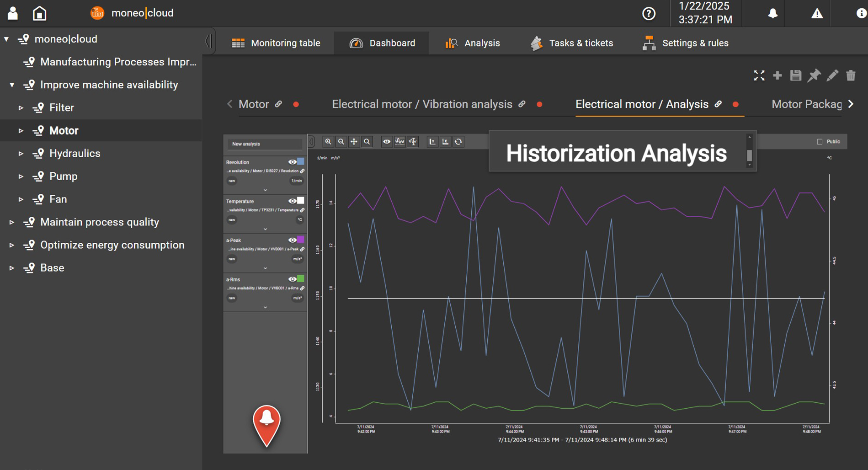The height and width of the screenshot is (470, 868).
Task: Enter fullscreen mode for the dashboard
Action: click(x=759, y=75)
